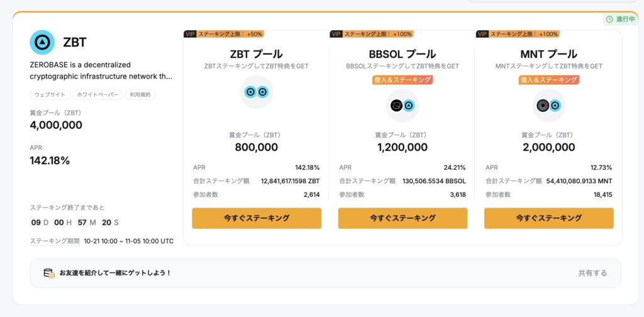The height and width of the screenshot is (317, 644).
Task: Click the APR label in ZBT pool
Action: (x=199, y=168)
